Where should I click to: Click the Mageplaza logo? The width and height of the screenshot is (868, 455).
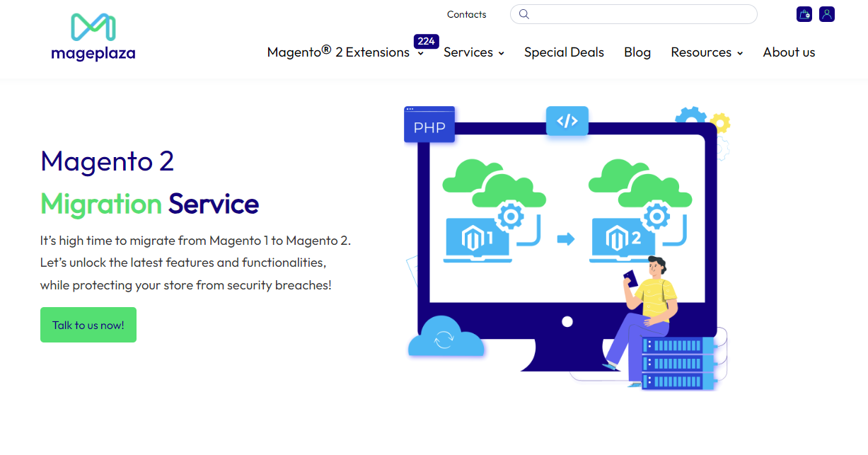tap(93, 36)
